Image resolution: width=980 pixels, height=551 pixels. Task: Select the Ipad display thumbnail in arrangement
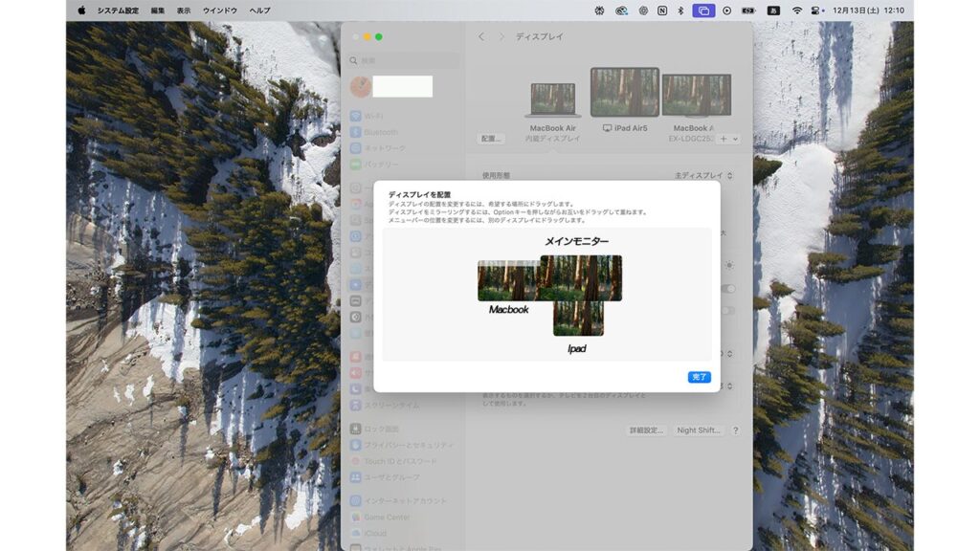tap(578, 319)
